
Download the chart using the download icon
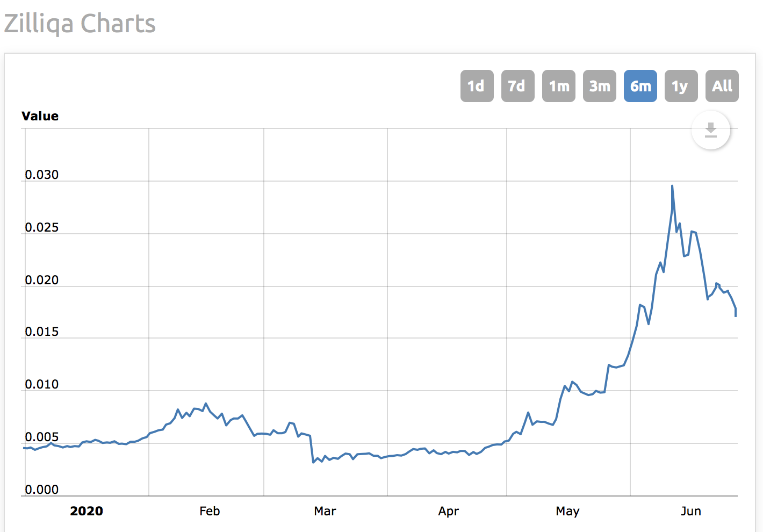(x=710, y=131)
